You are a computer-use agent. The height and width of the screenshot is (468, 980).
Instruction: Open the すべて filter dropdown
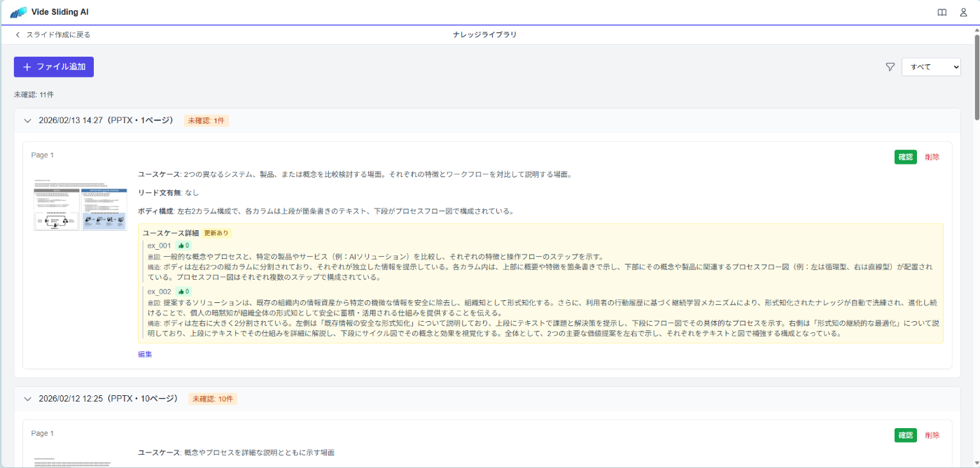pos(931,67)
